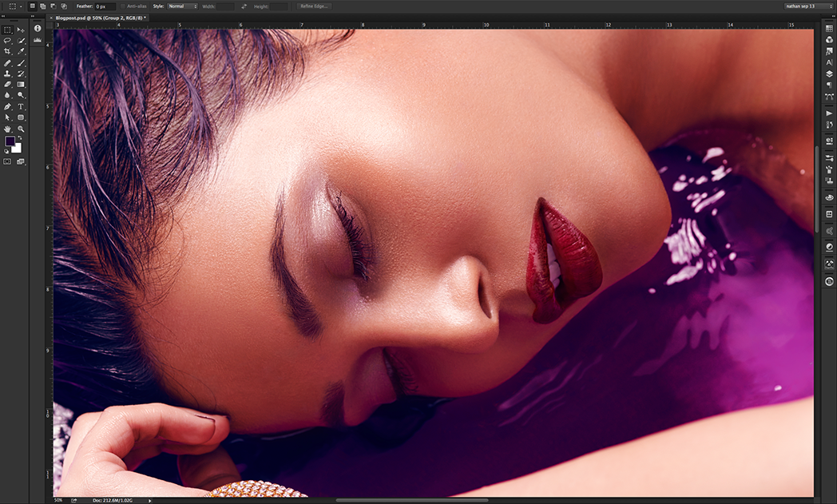Select the Blur tool
This screenshot has height=504, width=837.
tap(7, 95)
